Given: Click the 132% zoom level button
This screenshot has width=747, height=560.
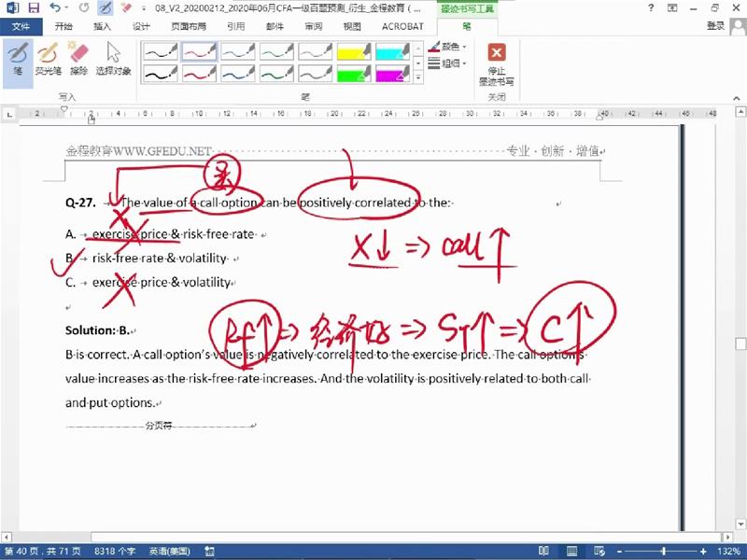Looking at the screenshot, I should pos(729,552).
